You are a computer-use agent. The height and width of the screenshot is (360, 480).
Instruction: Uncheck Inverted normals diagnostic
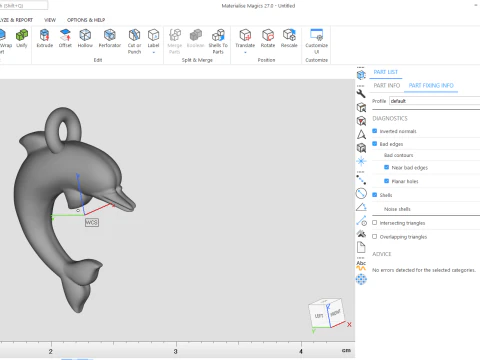pos(375,131)
